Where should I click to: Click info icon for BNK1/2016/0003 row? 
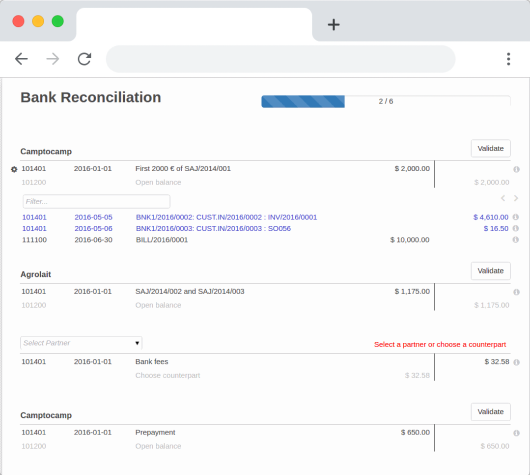pyautogui.click(x=515, y=228)
